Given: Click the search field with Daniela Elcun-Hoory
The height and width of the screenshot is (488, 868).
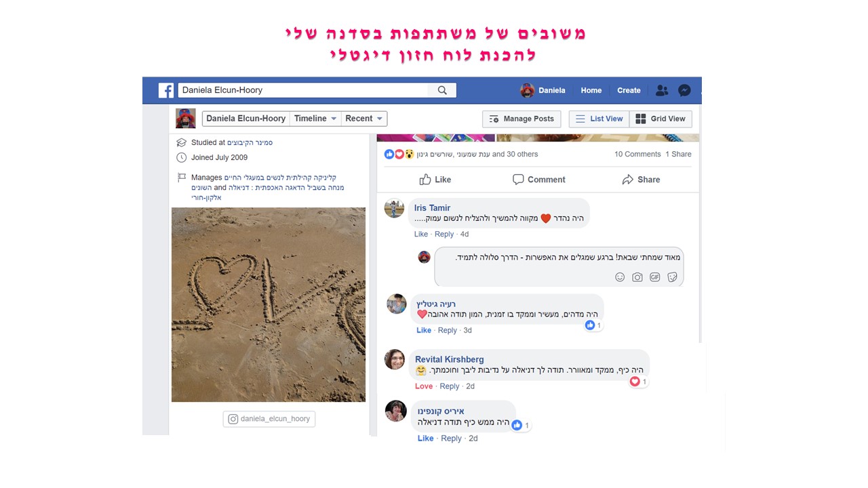Looking at the screenshot, I should (303, 90).
